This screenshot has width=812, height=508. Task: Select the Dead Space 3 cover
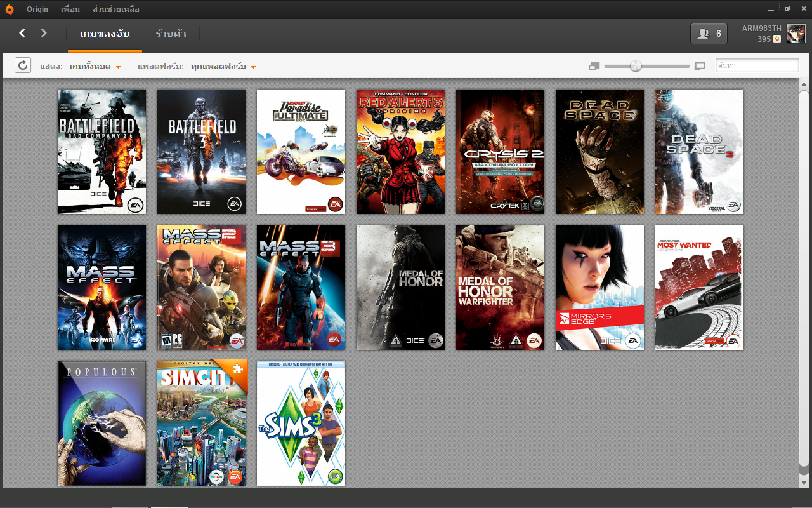click(x=700, y=152)
